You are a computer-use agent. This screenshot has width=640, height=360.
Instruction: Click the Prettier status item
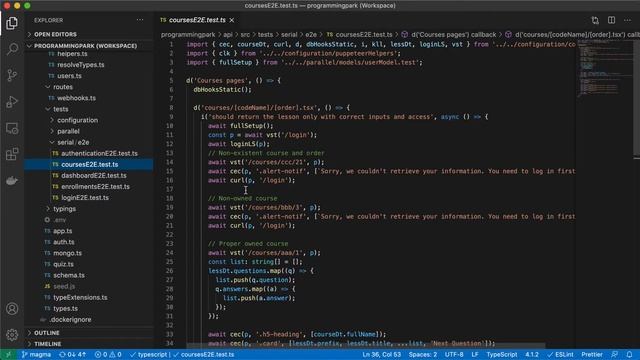(x=592, y=355)
